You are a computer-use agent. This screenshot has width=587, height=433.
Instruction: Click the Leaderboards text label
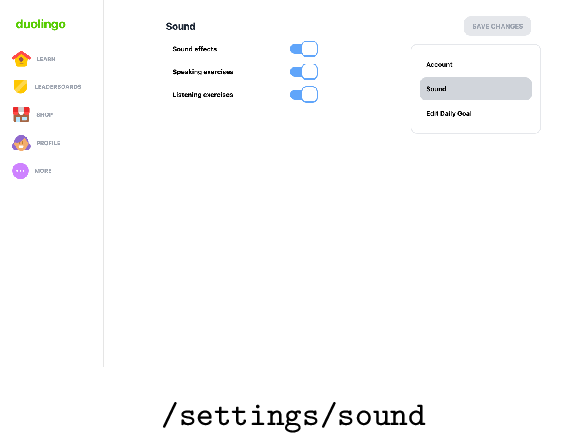tap(58, 87)
